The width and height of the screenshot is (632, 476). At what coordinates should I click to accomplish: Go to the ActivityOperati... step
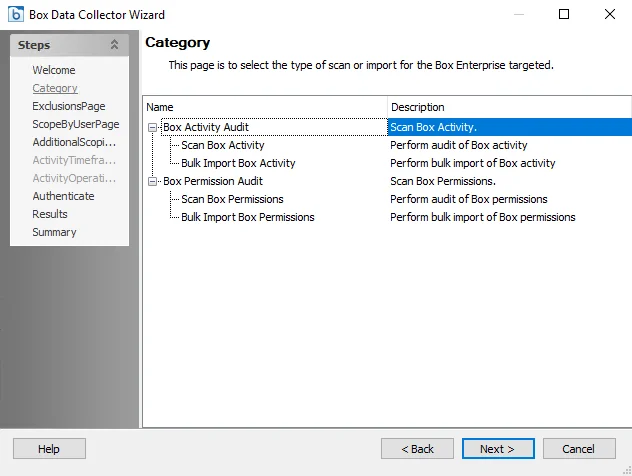74,178
